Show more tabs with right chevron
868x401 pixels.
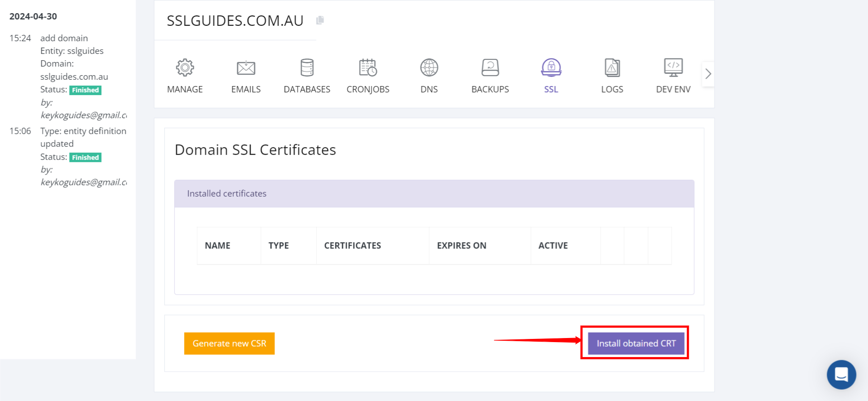(x=708, y=74)
